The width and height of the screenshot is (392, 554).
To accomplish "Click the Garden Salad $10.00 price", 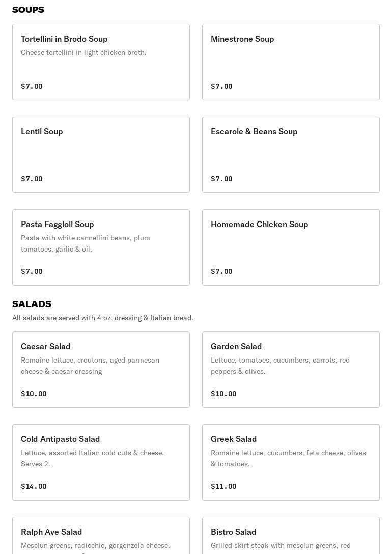I will click(x=223, y=394).
